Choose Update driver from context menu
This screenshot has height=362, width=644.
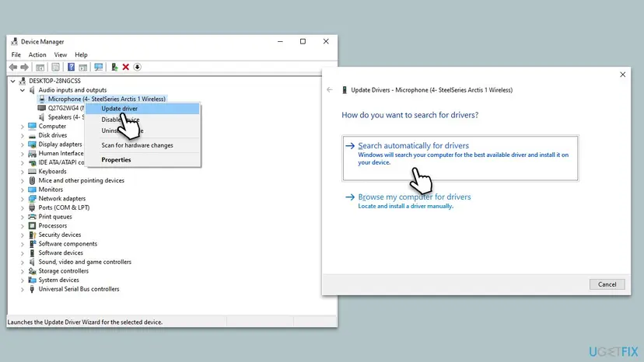click(x=142, y=108)
